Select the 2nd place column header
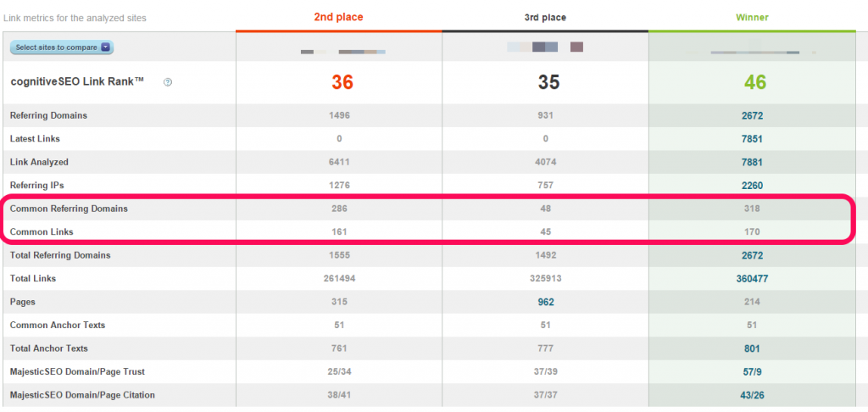This screenshot has width=868, height=412. (338, 17)
